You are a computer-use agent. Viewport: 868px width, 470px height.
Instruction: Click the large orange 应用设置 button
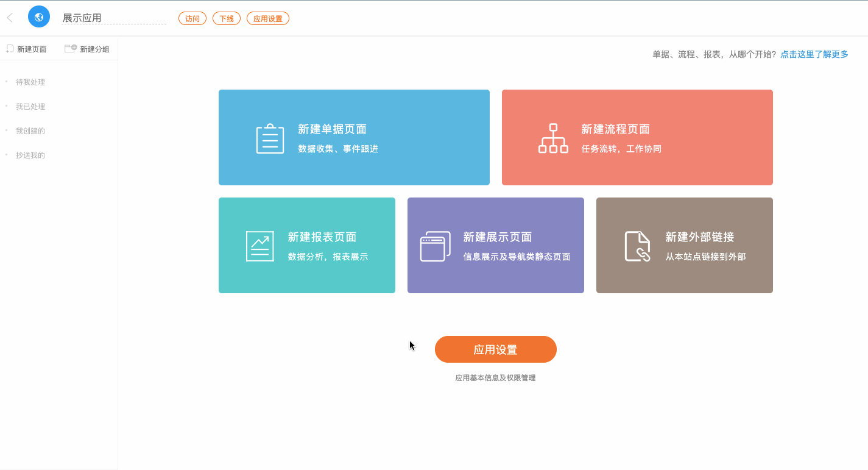pyautogui.click(x=496, y=349)
